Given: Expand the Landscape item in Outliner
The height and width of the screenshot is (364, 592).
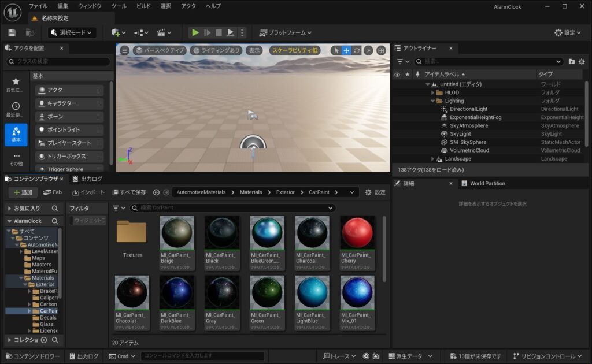Looking at the screenshot, I should pyautogui.click(x=432, y=159).
